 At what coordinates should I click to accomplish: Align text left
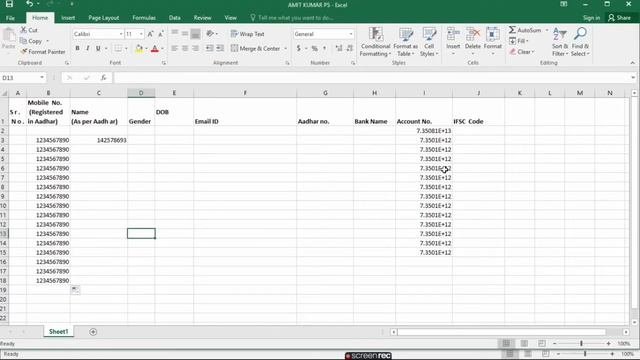point(175,49)
